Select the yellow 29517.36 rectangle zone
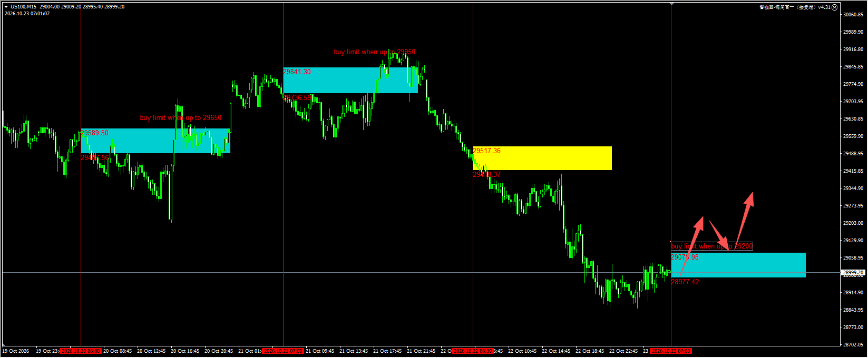Viewport: 868px width, 358px height. [542, 158]
